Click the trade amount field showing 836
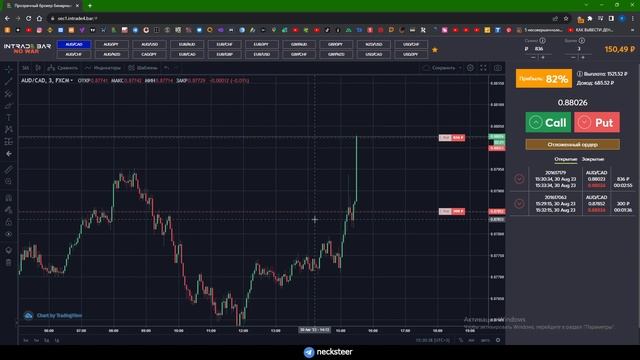 539,49
